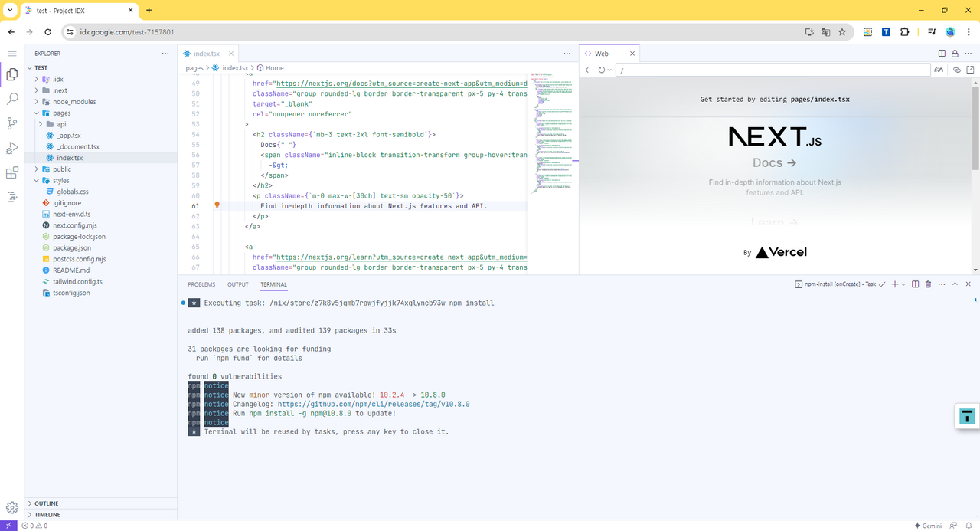
Task: Click the Home breadcrumb symbol
Action: [274, 68]
